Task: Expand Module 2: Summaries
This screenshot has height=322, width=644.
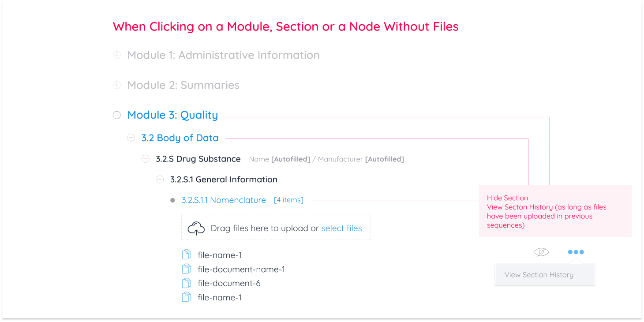Action: 116,85
